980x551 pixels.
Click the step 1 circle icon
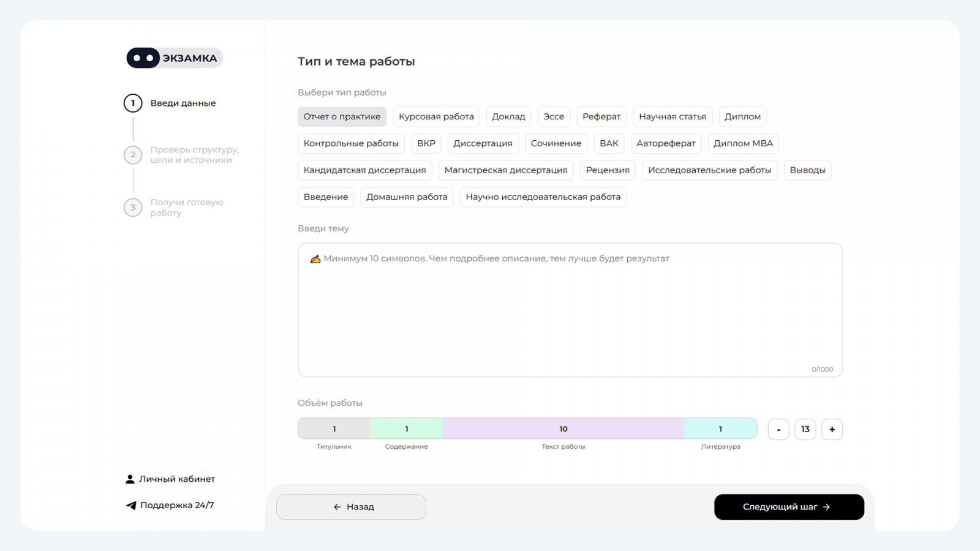point(133,103)
